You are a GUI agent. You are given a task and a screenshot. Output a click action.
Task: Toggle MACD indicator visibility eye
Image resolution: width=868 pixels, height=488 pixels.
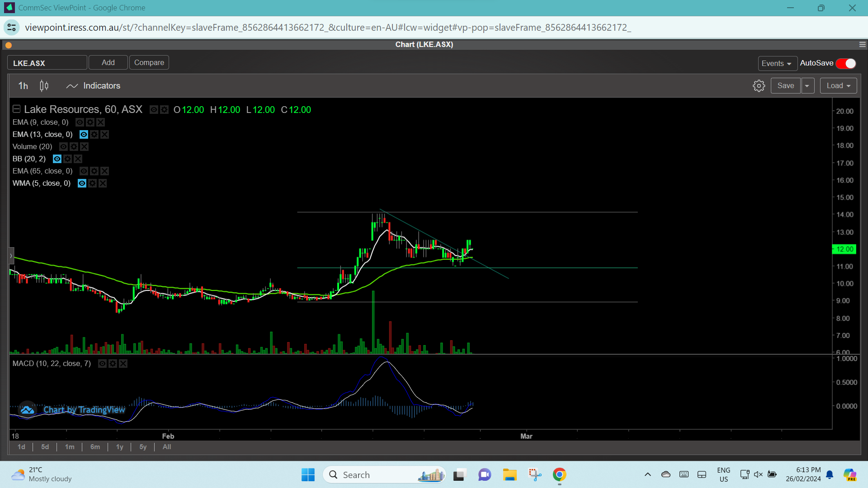point(102,363)
